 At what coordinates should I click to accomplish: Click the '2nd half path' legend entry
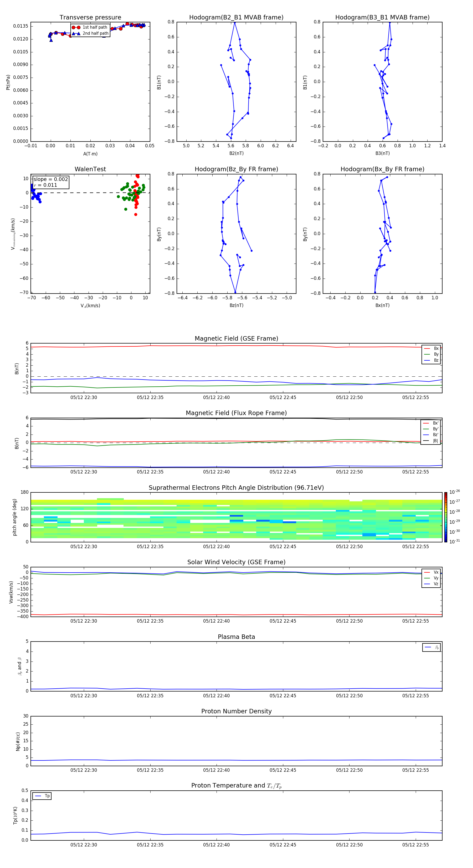point(90,33)
